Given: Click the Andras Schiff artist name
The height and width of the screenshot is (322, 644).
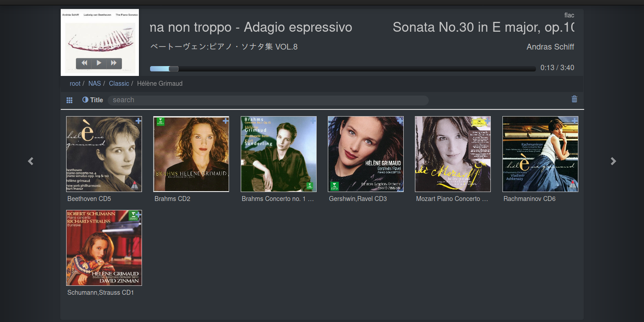Looking at the screenshot, I should tap(550, 47).
